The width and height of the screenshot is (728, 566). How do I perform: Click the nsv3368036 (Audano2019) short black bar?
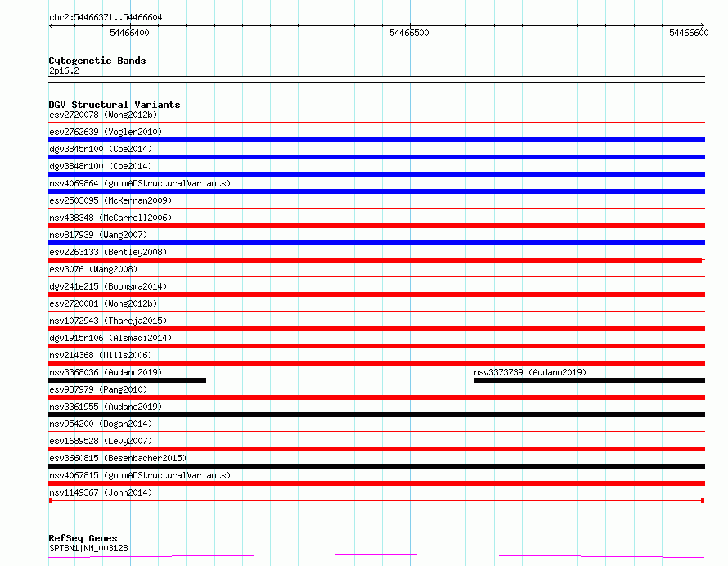click(128, 380)
